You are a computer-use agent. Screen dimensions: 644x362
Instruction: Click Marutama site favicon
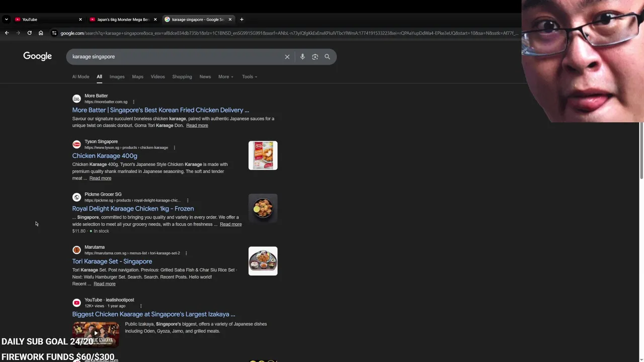pos(76,250)
